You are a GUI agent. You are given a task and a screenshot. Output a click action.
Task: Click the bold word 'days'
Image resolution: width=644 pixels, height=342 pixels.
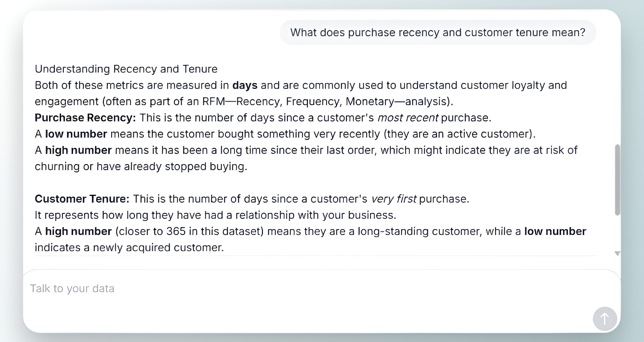245,85
